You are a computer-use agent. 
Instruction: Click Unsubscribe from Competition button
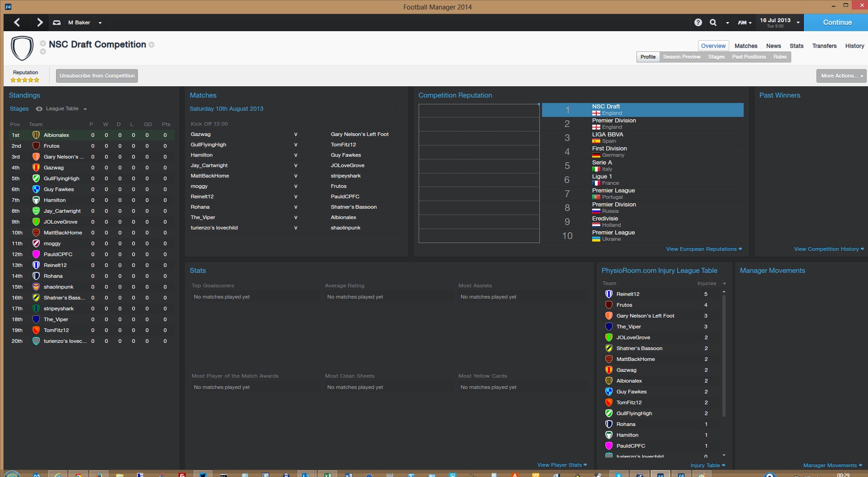[97, 76]
